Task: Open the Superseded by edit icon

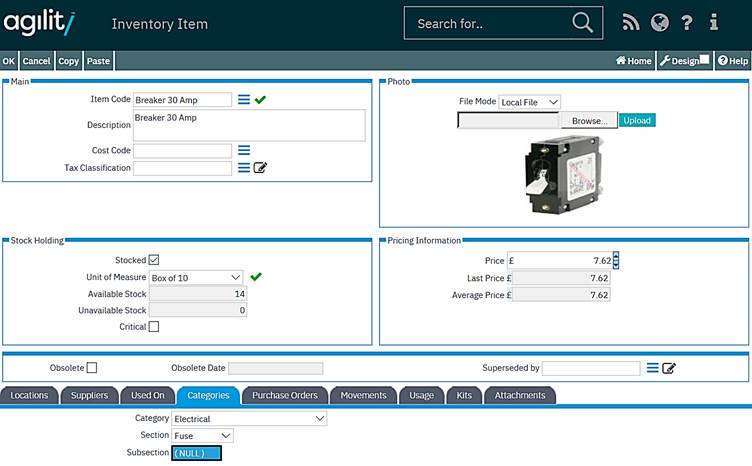Action: click(x=669, y=368)
